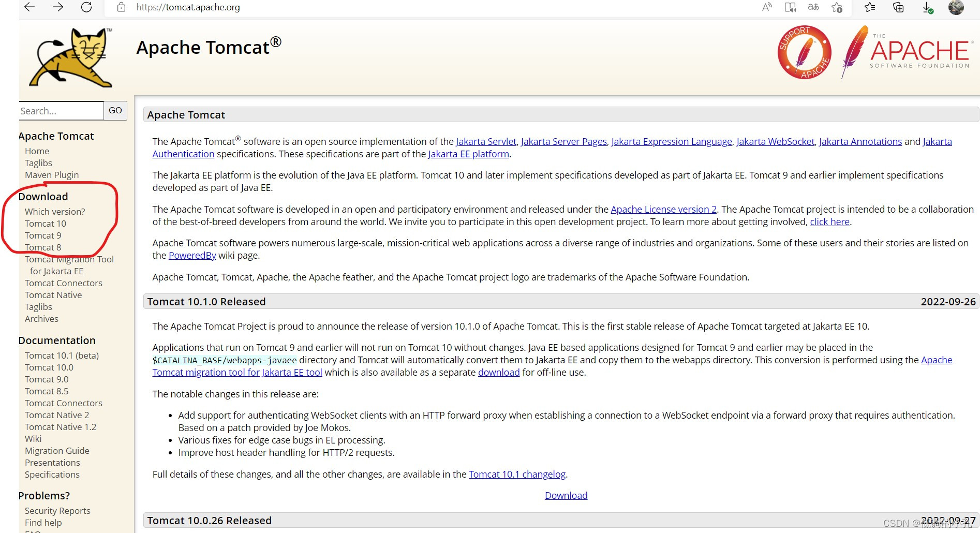Open the PoweredBy wiki link
The width and height of the screenshot is (980, 533).
[x=192, y=255]
